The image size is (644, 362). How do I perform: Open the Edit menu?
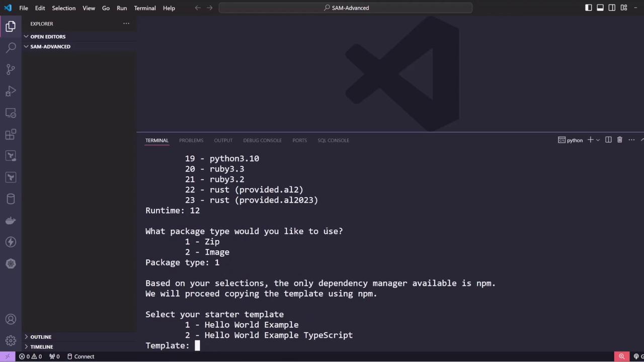[40, 8]
